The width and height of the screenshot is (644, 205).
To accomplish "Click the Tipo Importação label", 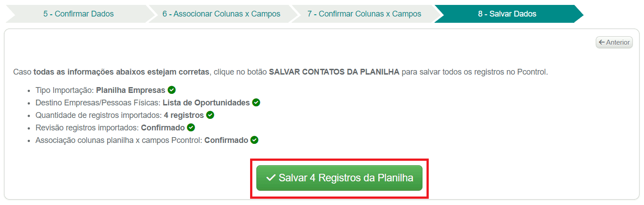I will click(x=65, y=90).
